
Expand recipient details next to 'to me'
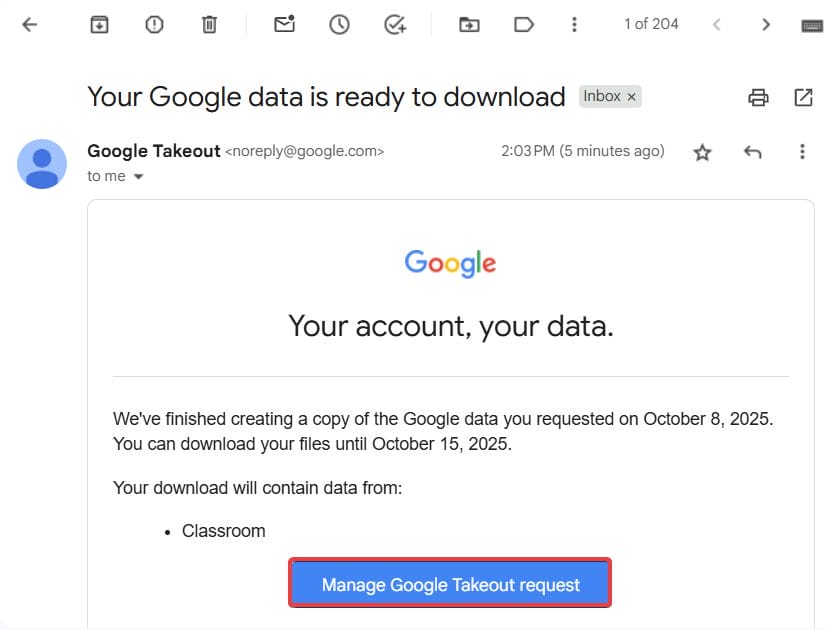click(x=138, y=177)
